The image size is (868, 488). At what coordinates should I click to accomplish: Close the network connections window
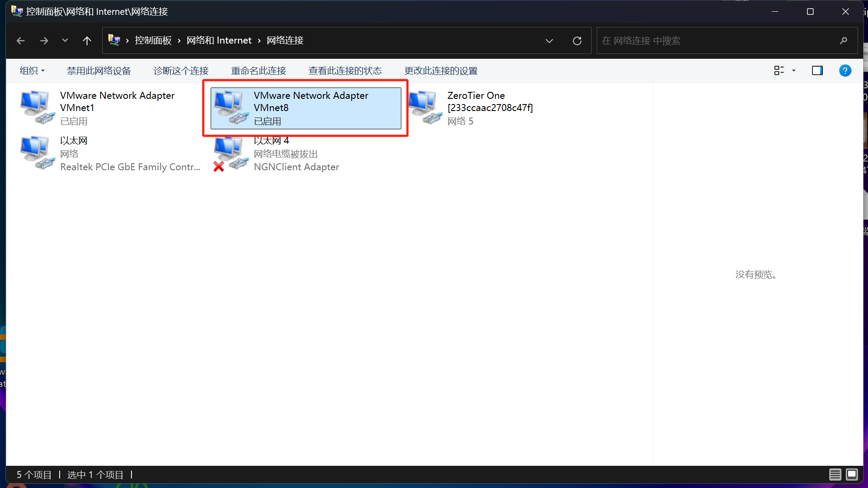click(x=845, y=11)
